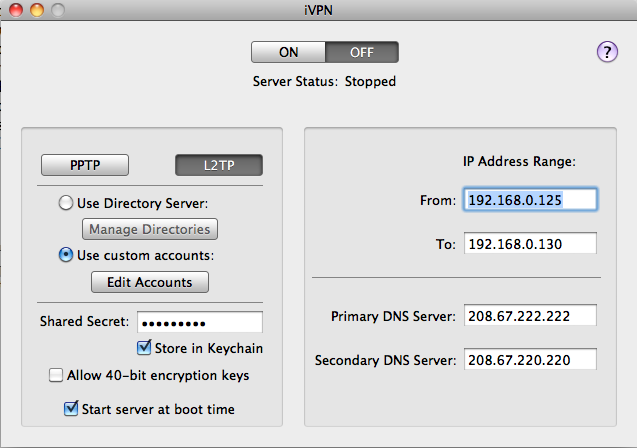Minimize the iVPN window with yellow button
The width and height of the screenshot is (637, 448).
[37, 10]
